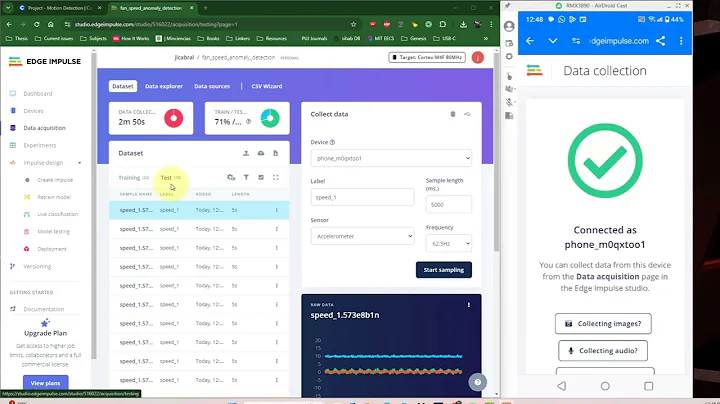
Task: Switch to Data explorer tab
Action: tap(164, 86)
